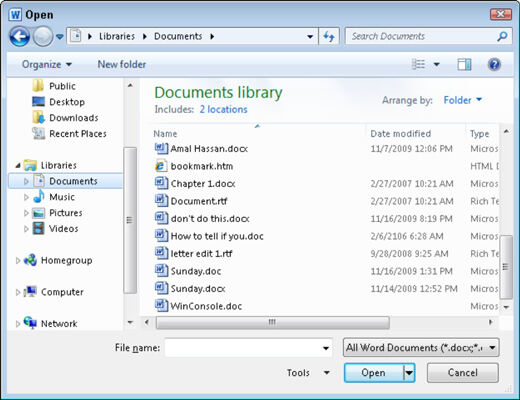This screenshot has height=400, width=520.
Task: Select the Music library icon
Action: pyautogui.click(x=39, y=197)
